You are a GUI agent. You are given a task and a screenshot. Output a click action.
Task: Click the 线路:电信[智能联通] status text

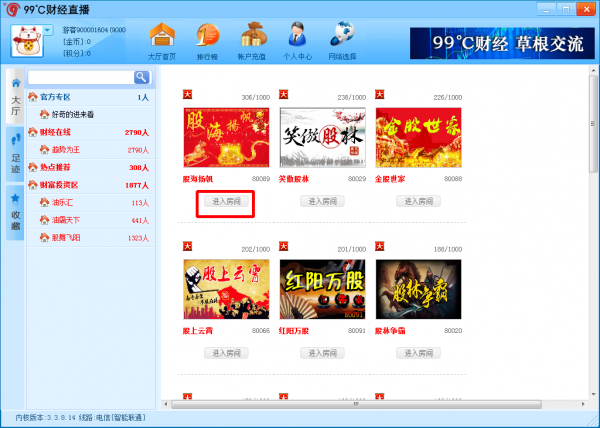112,418
